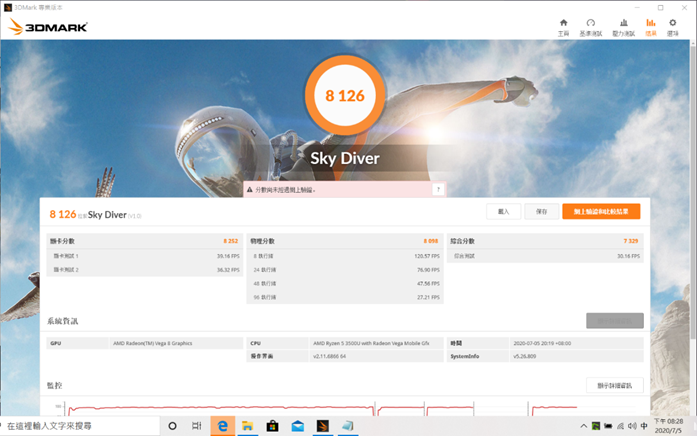Viewport: 697px width, 436px height.
Task: Open Microsoft Edge from the taskbar
Action: click(x=223, y=426)
